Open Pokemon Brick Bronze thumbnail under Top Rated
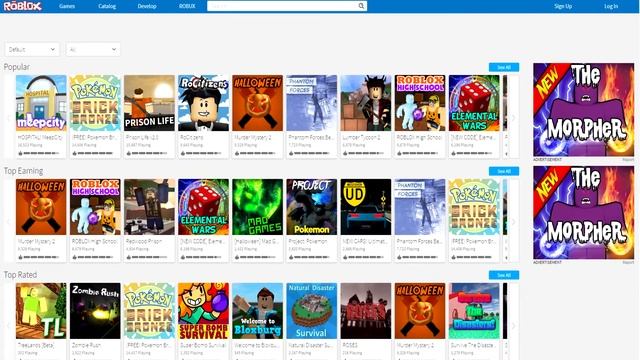Screen dimensions: 640x360 coord(149,311)
